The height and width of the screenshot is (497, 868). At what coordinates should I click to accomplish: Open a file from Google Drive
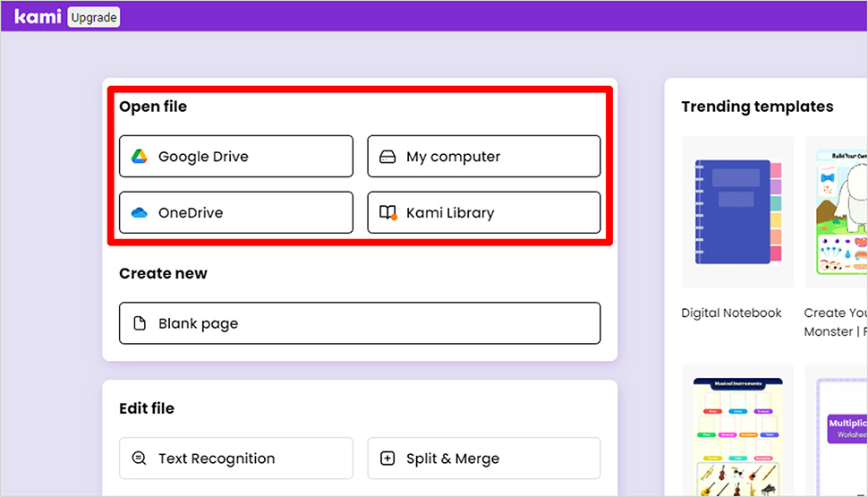pyautogui.click(x=236, y=156)
